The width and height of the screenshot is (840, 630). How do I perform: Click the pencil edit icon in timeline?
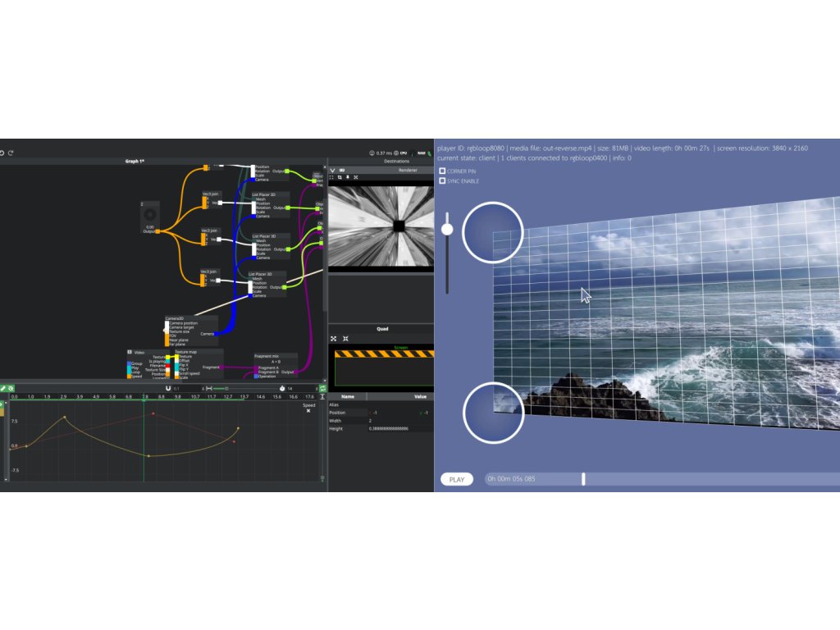pos(2,388)
